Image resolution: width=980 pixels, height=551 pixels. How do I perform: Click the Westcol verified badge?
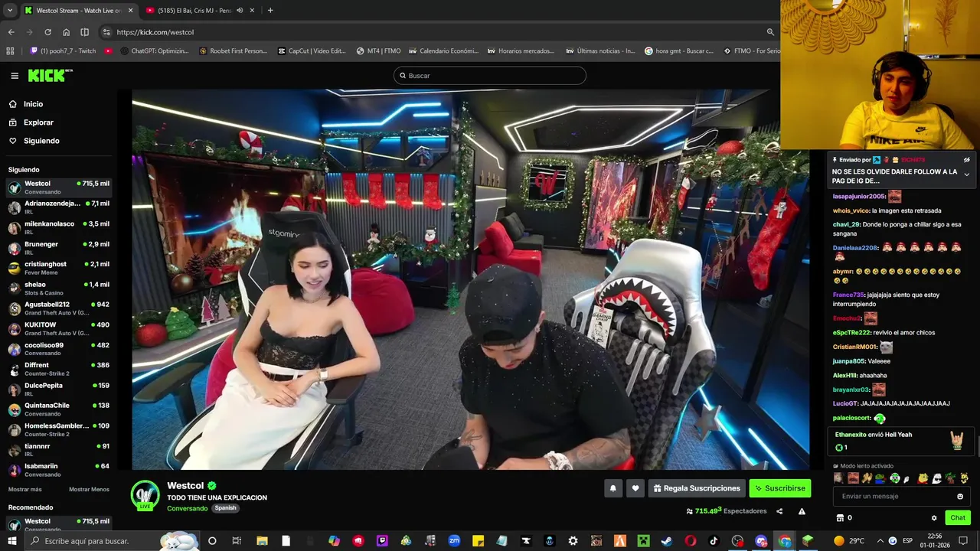(212, 485)
